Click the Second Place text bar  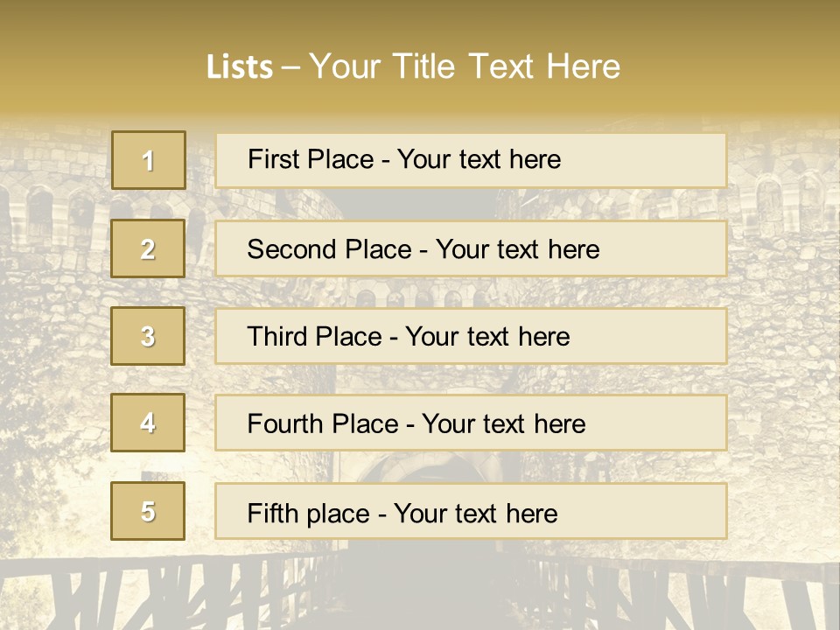471,248
